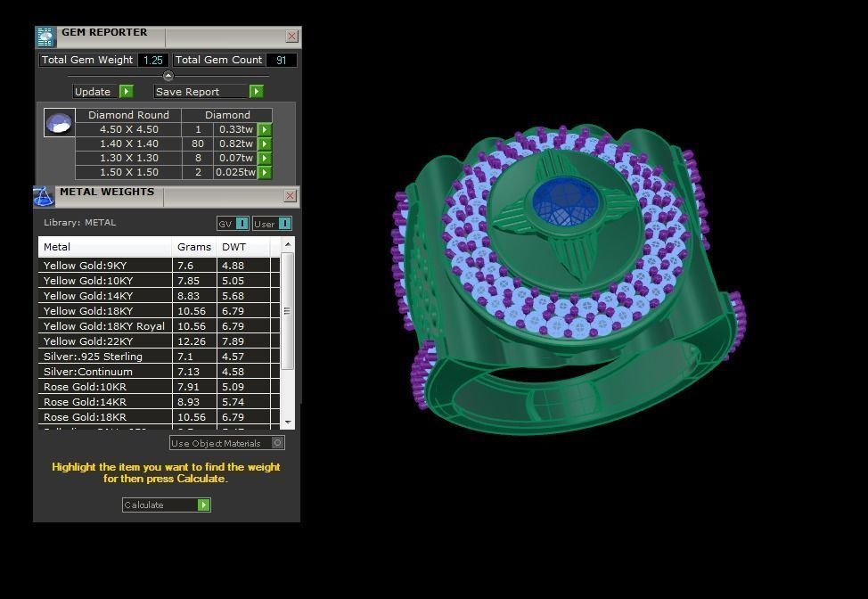Select the Silver:.925 Sterling row

click(159, 357)
